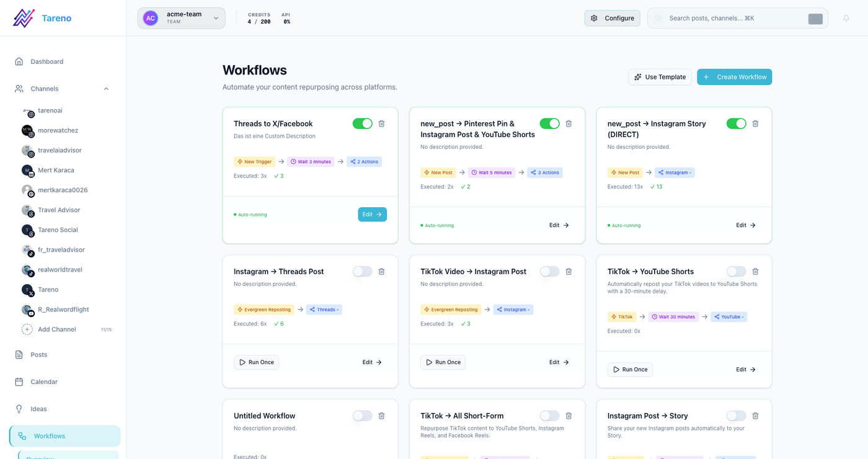Delete the Instagram Post → Story workflow
868x459 pixels.
pyautogui.click(x=755, y=416)
